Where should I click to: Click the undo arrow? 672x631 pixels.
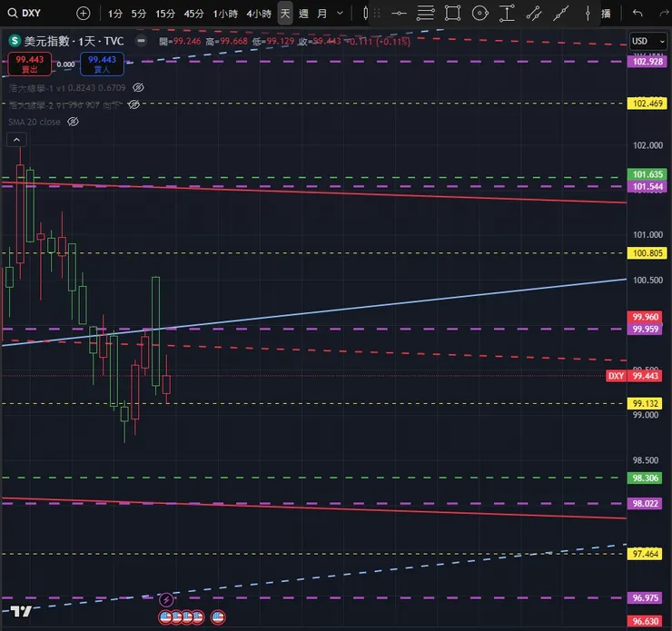pos(637,14)
